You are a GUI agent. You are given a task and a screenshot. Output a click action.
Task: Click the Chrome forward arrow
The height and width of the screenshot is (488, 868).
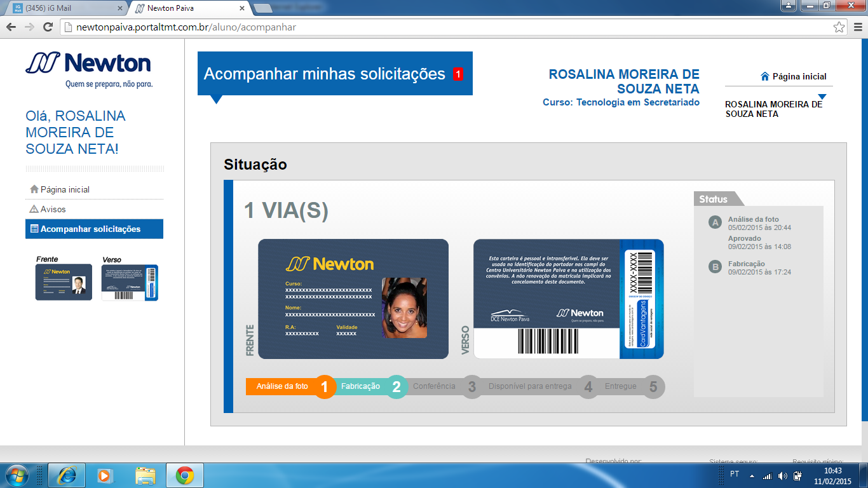tap(29, 27)
